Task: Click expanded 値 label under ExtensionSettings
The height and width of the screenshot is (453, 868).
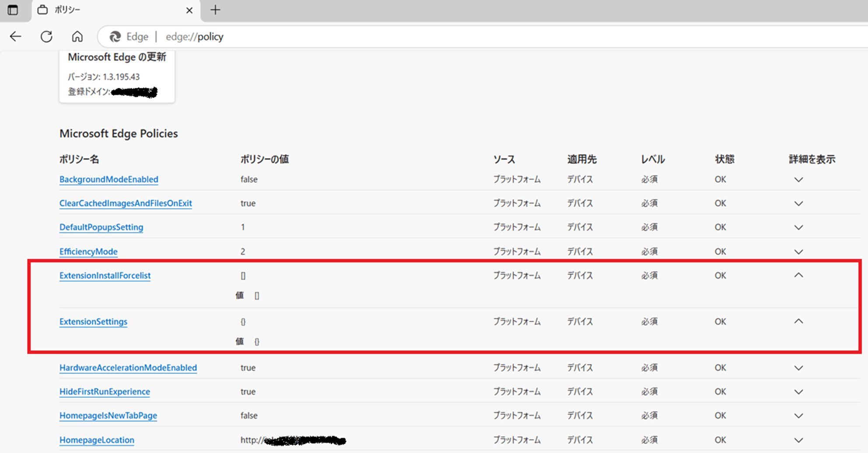Action: 240,341
